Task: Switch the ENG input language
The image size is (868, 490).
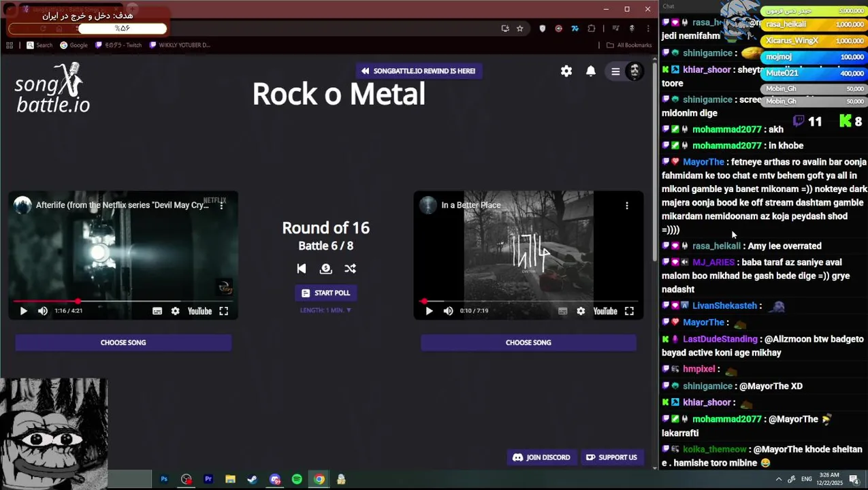Action: pyautogui.click(x=807, y=479)
